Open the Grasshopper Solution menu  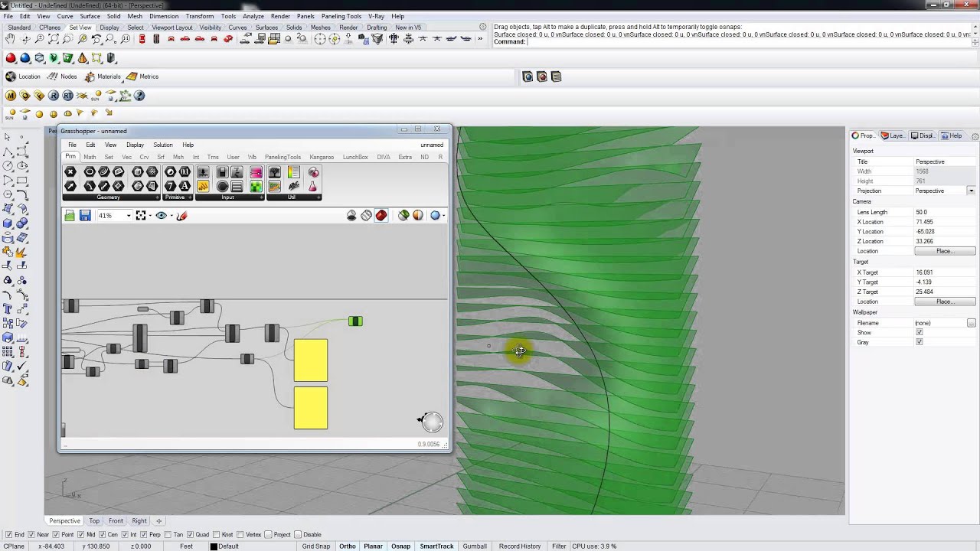click(163, 145)
